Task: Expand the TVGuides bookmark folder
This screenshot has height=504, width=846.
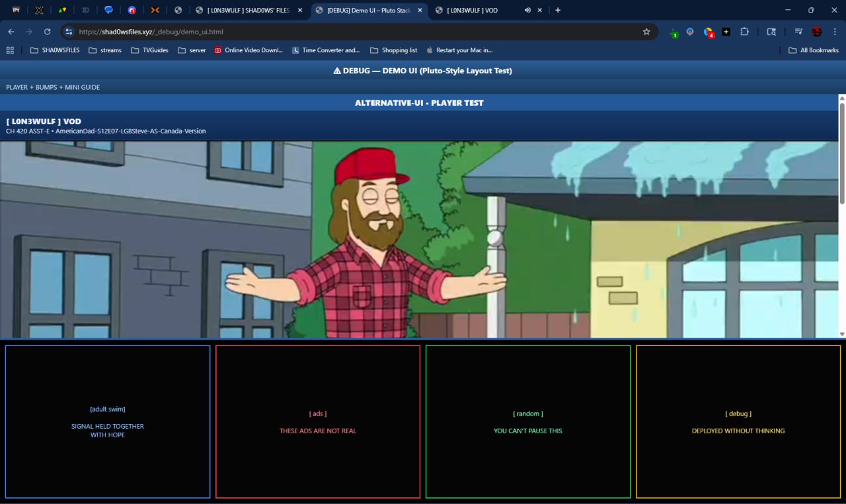Action: pos(149,50)
